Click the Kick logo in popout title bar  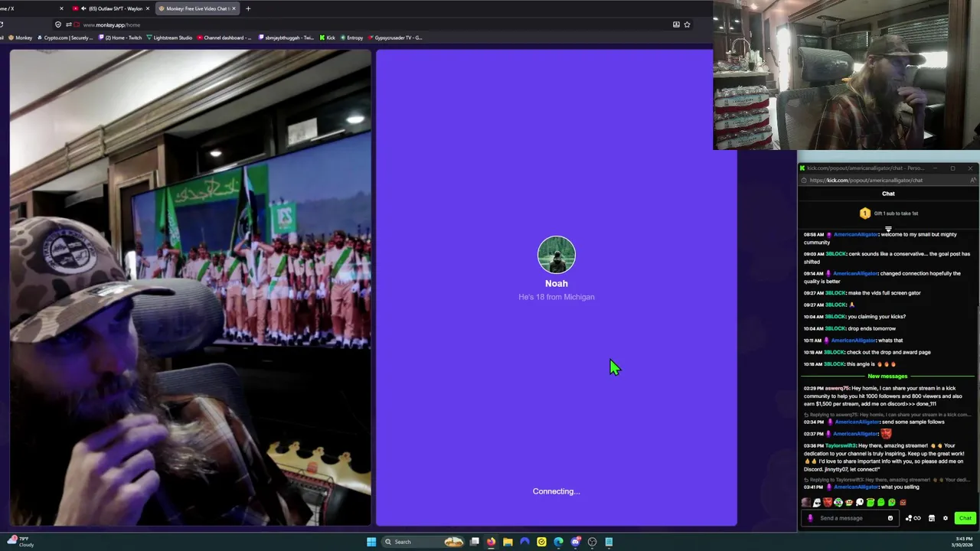pyautogui.click(x=802, y=168)
